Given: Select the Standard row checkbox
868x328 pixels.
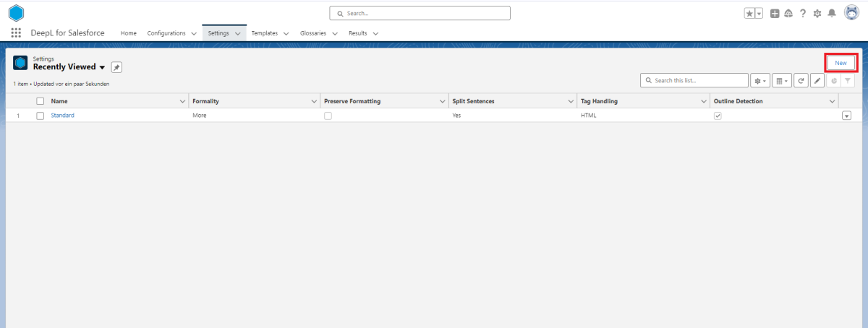Looking at the screenshot, I should click(x=41, y=116).
